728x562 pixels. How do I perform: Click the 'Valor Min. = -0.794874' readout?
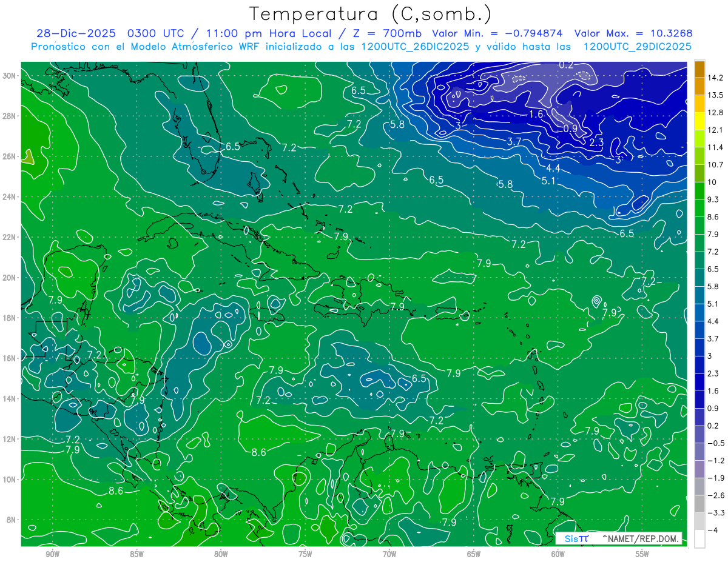click(x=497, y=33)
